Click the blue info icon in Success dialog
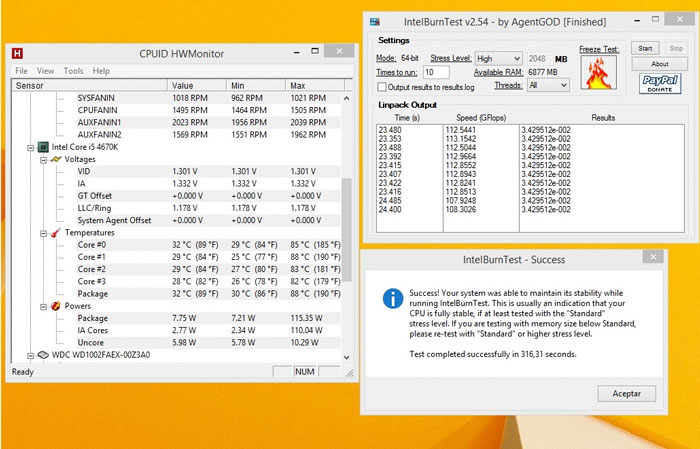Image resolution: width=700 pixels, height=449 pixels. click(x=393, y=299)
